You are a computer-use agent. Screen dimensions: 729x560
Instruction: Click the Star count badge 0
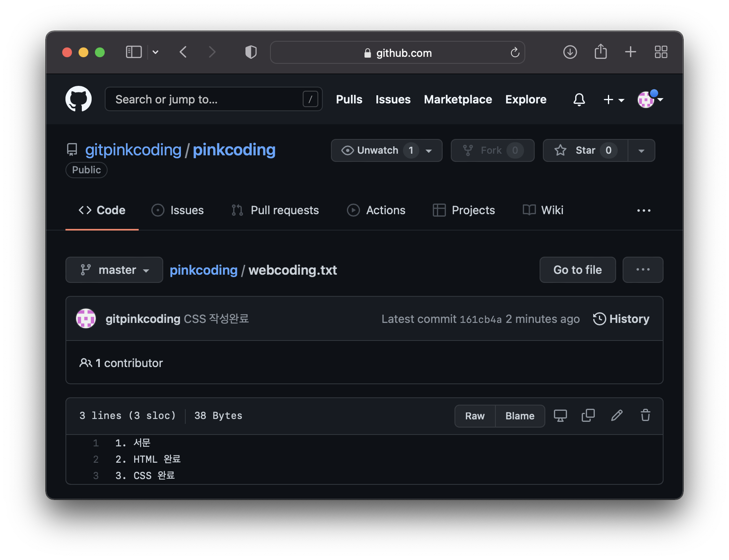608,150
